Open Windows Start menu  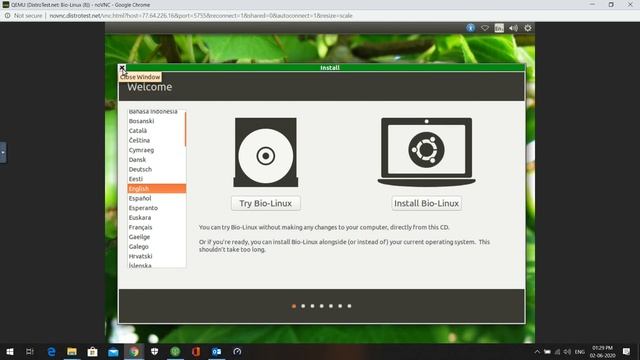[9, 351]
